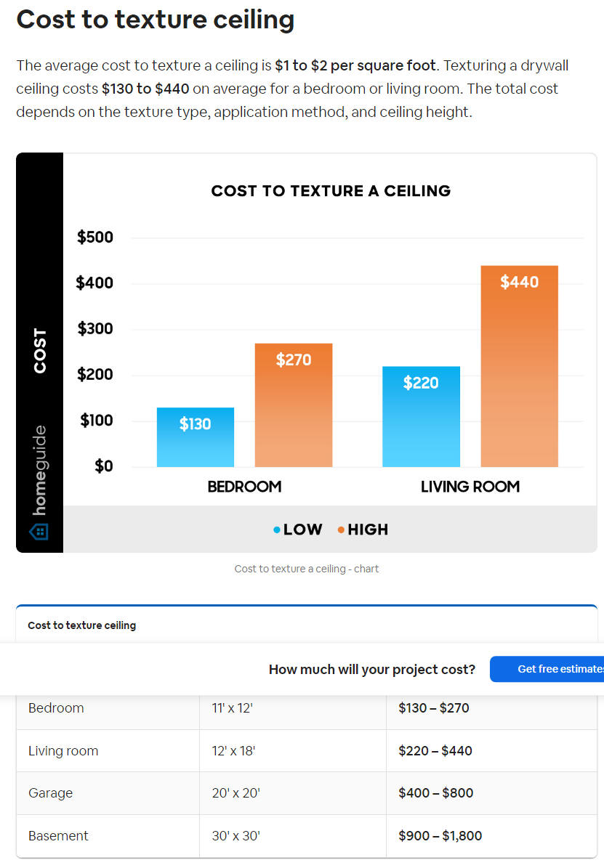
Task: Click the Cost to texture ceiling table header
Action: [82, 625]
